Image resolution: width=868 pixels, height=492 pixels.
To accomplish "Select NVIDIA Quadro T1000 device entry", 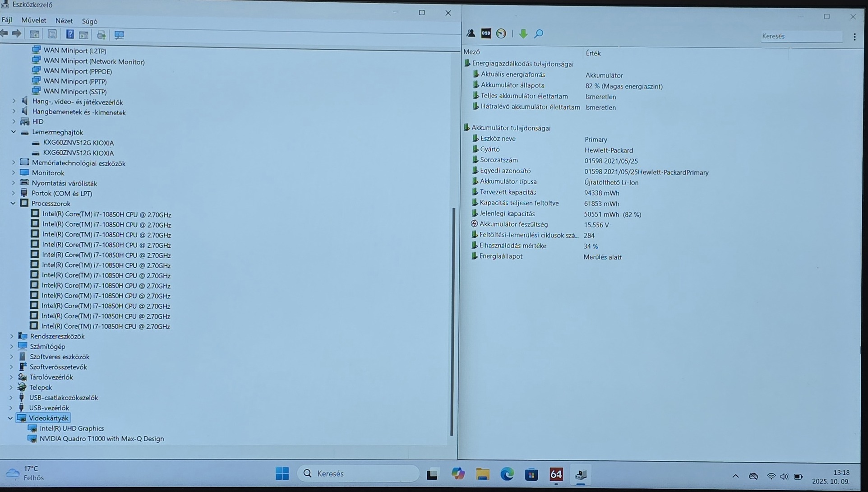I will [102, 439].
